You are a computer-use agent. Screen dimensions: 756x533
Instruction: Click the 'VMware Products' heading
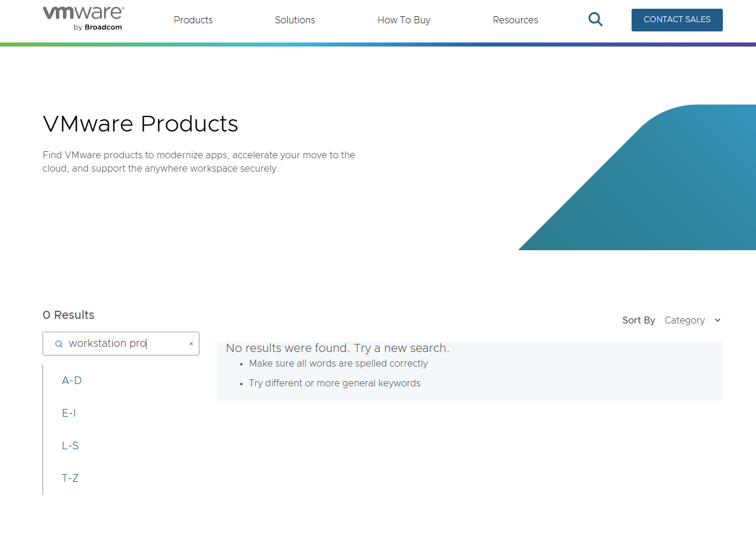(141, 124)
